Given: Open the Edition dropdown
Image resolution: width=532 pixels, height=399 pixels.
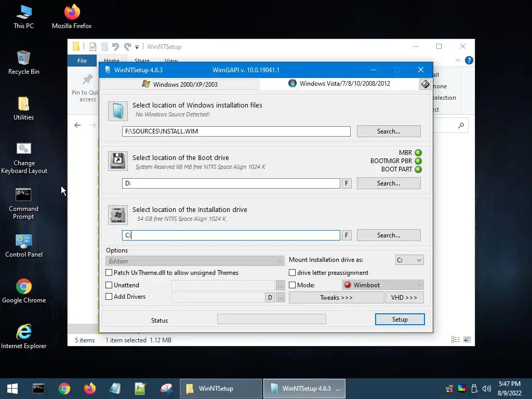Looking at the screenshot, I should 195,261.
